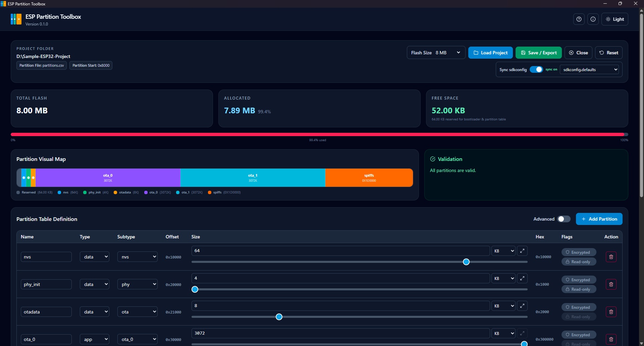Delete the otadata partition row
The height and width of the screenshot is (346, 644).
(611, 312)
